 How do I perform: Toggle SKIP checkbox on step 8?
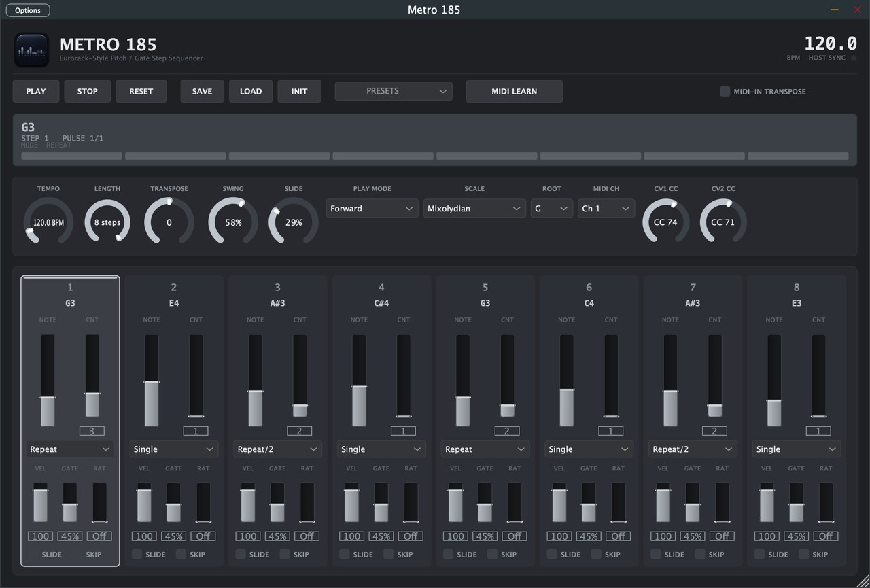point(804,554)
